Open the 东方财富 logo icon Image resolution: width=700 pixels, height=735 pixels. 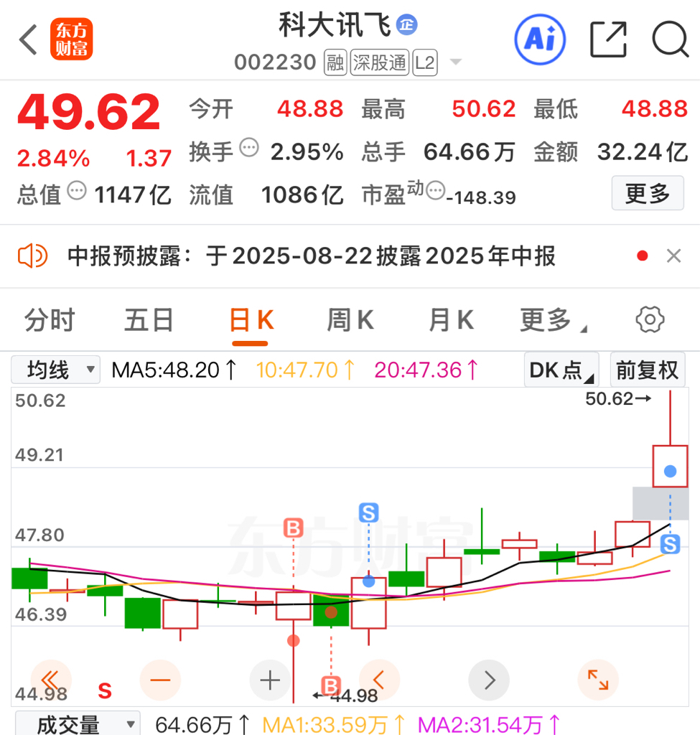coord(71,39)
